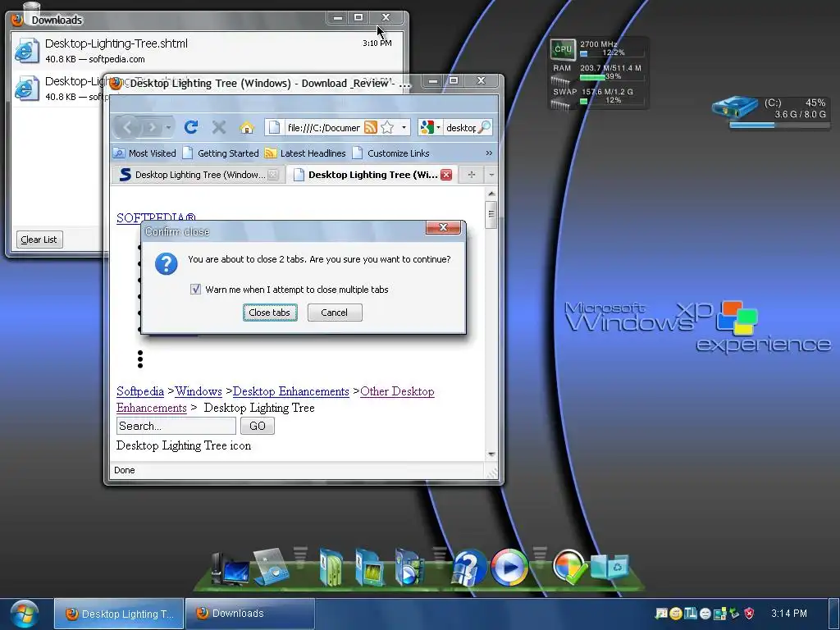Click the GO search button
The image size is (840, 630).
(x=257, y=426)
